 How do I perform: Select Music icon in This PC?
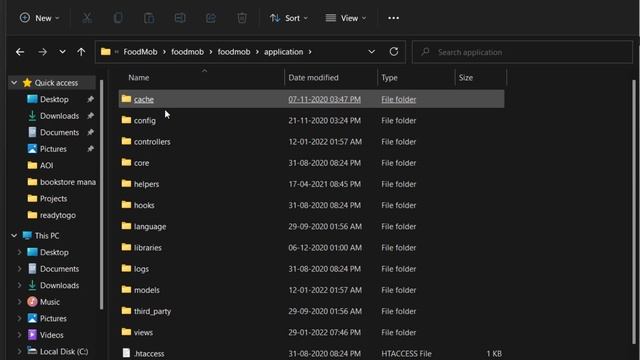[32, 302]
